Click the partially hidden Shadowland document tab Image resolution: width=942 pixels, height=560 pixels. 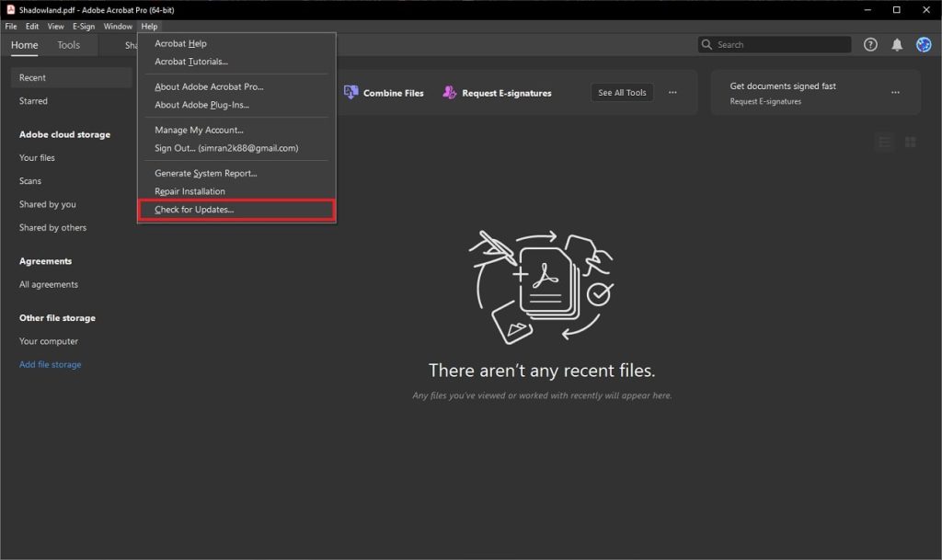click(x=131, y=45)
